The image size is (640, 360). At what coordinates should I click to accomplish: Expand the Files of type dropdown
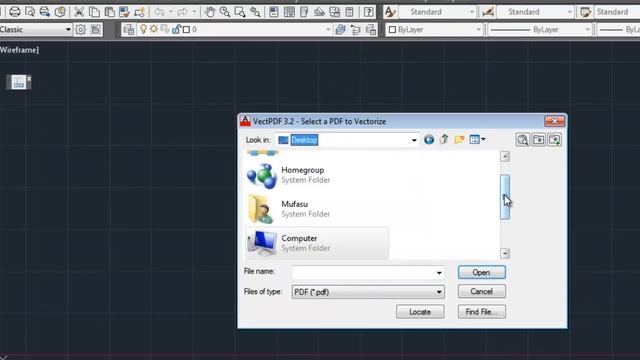439,292
